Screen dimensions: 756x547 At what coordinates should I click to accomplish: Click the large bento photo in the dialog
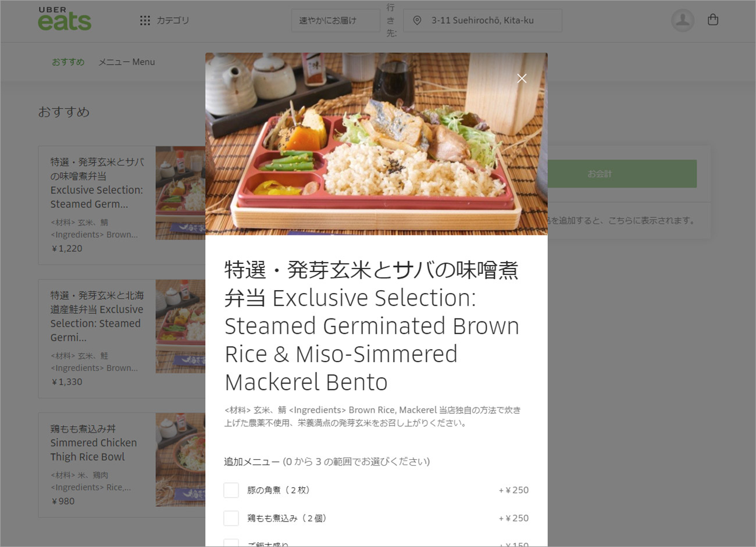tap(376, 144)
